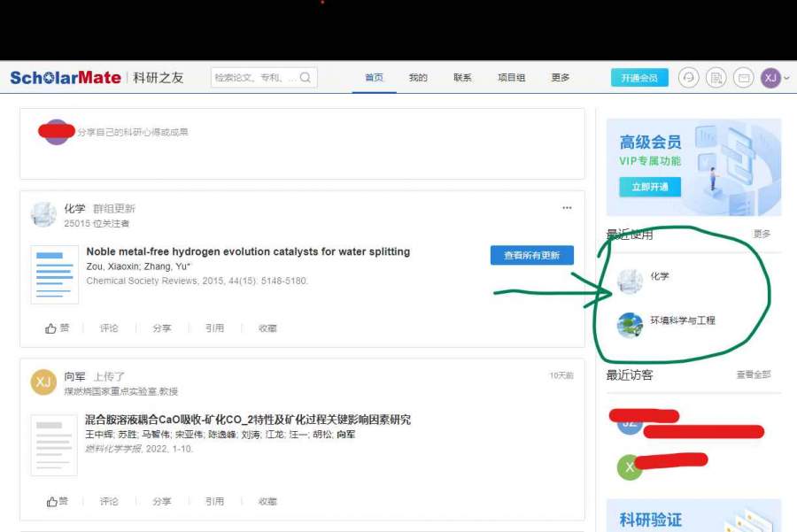Click 分享 under Noble metal-free paper
Screen dimensions: 797x532
tap(162, 328)
